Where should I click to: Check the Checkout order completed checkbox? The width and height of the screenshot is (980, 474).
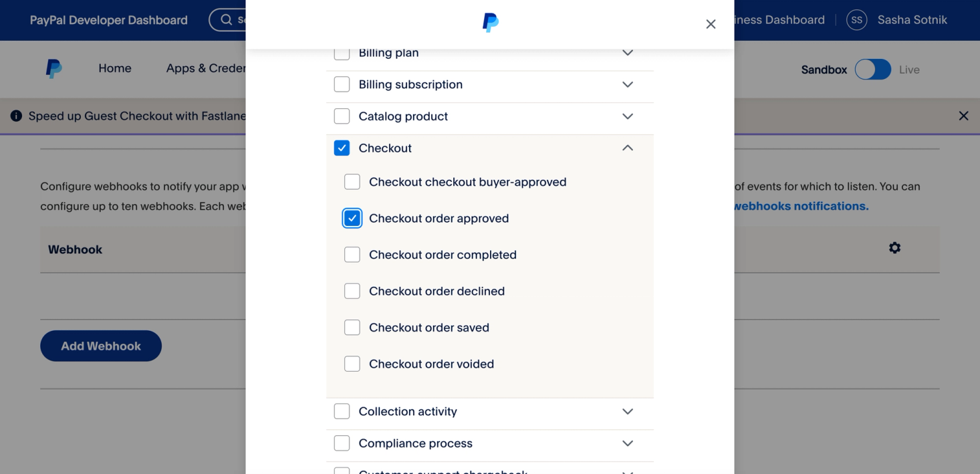352,255
